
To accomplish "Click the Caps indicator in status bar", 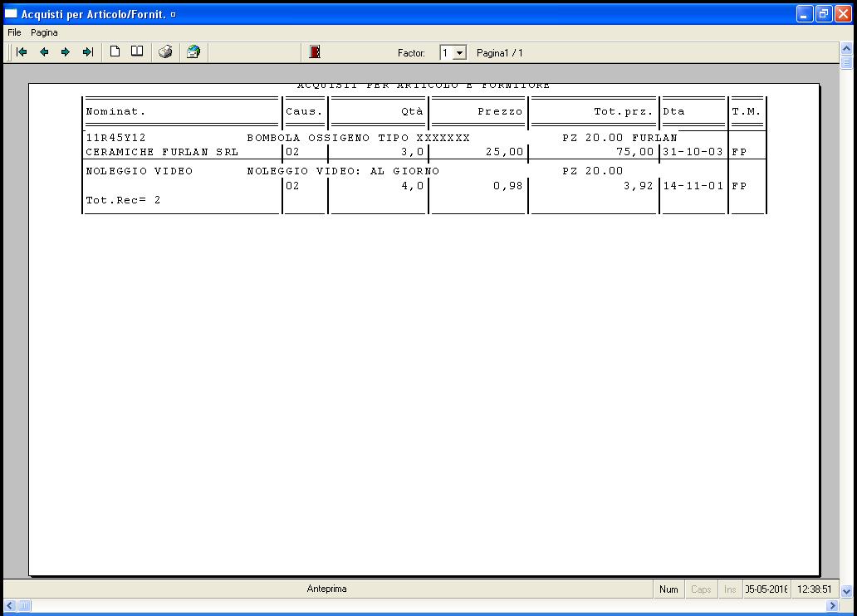I will [x=701, y=589].
